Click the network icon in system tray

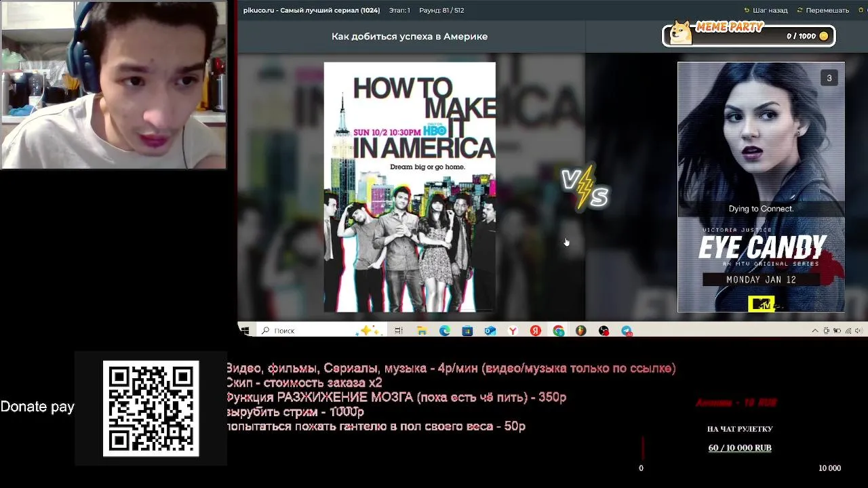tap(848, 331)
